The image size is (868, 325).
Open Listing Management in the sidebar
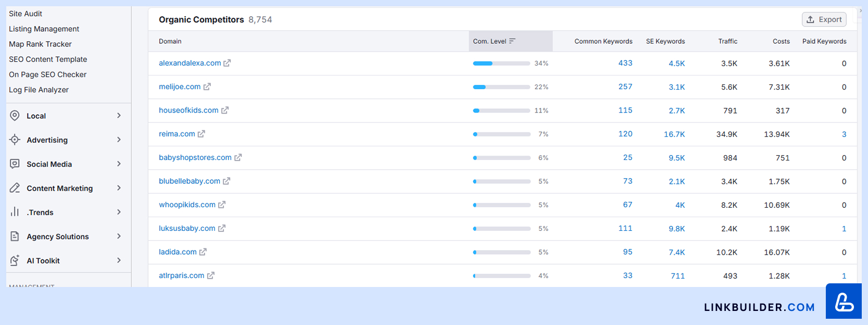pyautogui.click(x=44, y=29)
